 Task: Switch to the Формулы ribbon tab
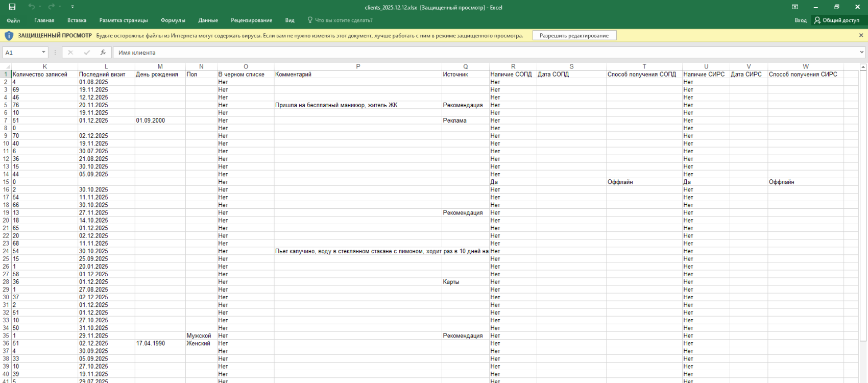click(173, 20)
